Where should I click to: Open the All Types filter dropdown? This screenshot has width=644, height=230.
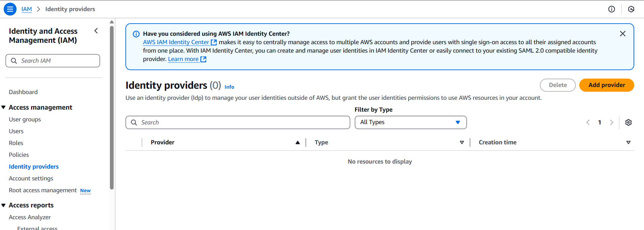point(411,122)
